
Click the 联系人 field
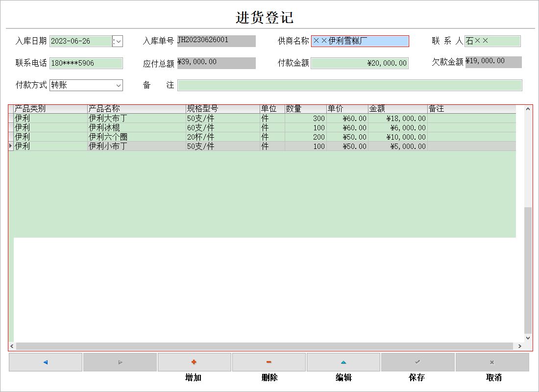(x=492, y=41)
